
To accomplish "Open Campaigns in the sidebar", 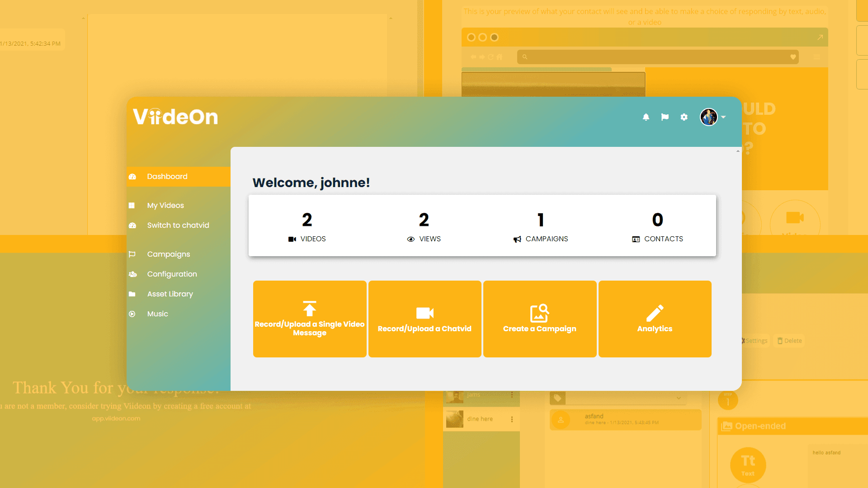I will click(x=168, y=254).
